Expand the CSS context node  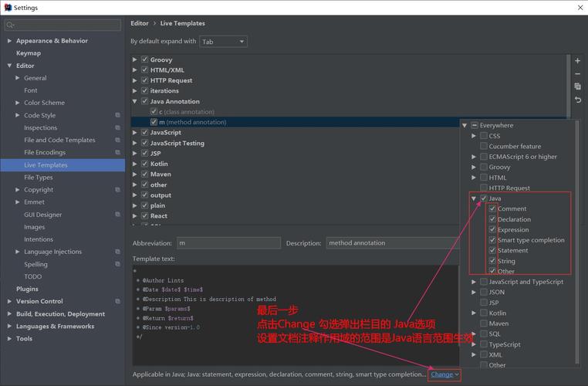pyautogui.click(x=474, y=136)
